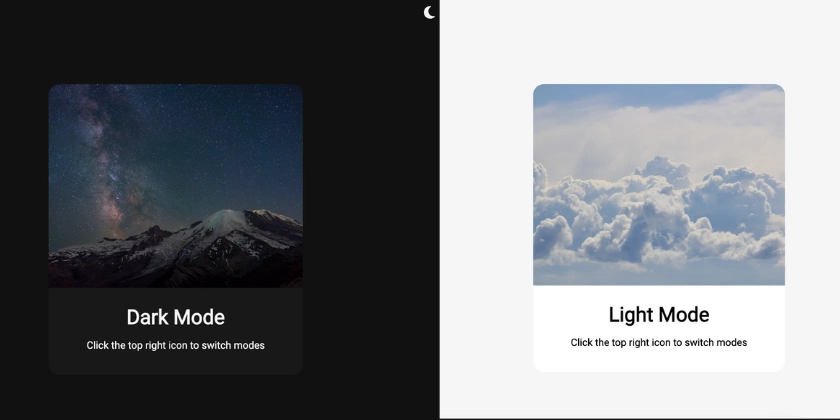Open the cumulus clouds photo

659,184
